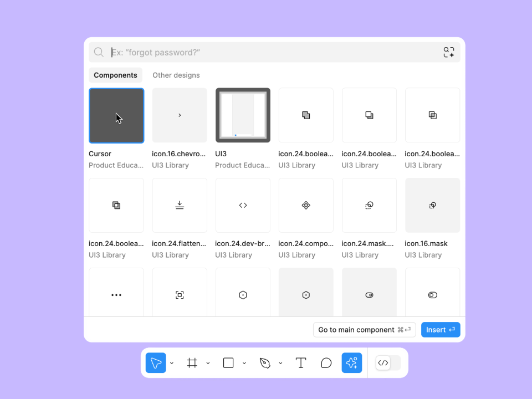The height and width of the screenshot is (399, 532).
Task: Select the Move tool in toolbar
Action: (x=156, y=363)
